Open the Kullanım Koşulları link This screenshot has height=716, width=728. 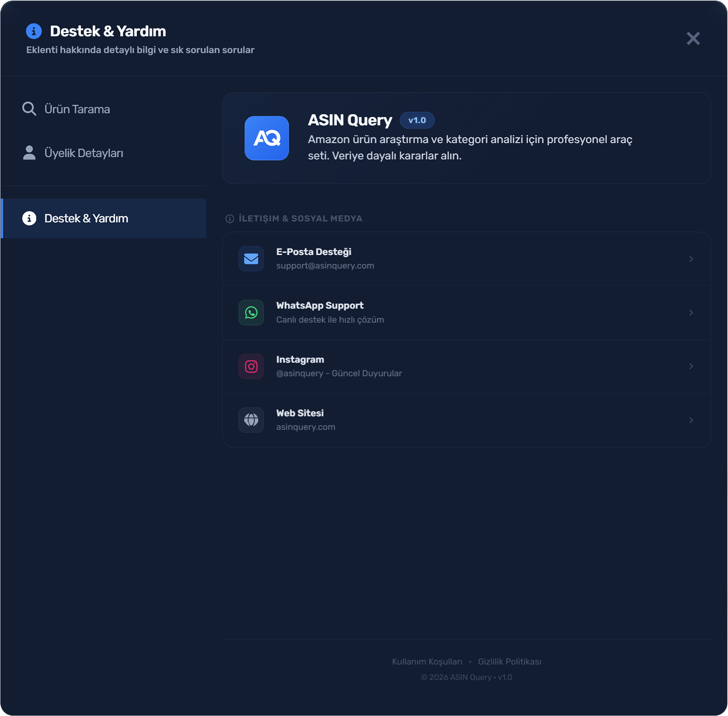click(427, 662)
